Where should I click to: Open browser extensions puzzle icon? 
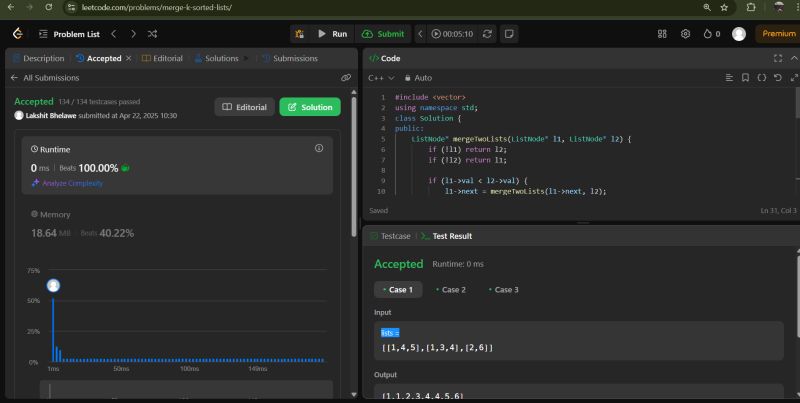[x=751, y=7]
